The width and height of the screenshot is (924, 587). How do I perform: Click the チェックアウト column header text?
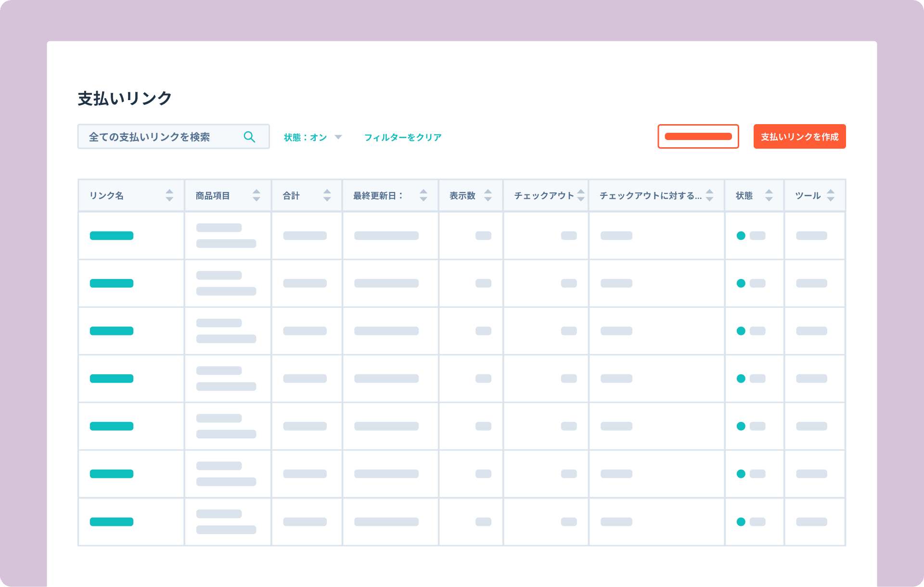pos(544,195)
